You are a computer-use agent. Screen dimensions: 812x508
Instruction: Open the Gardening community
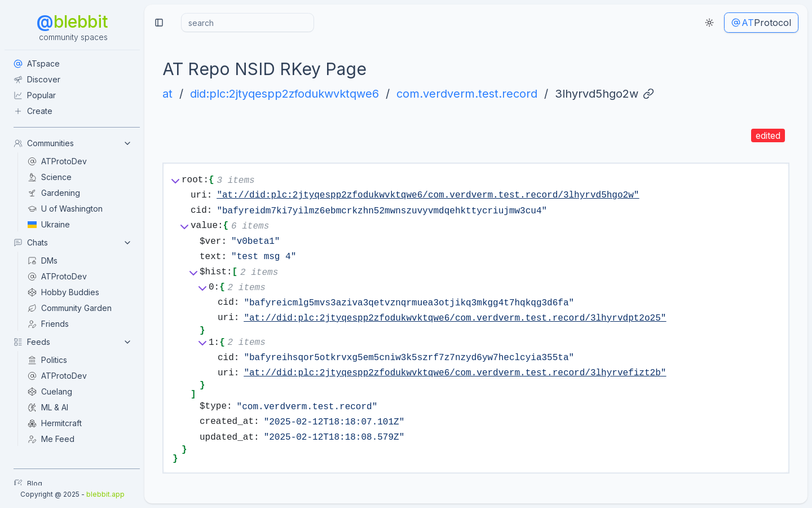pos(60,193)
